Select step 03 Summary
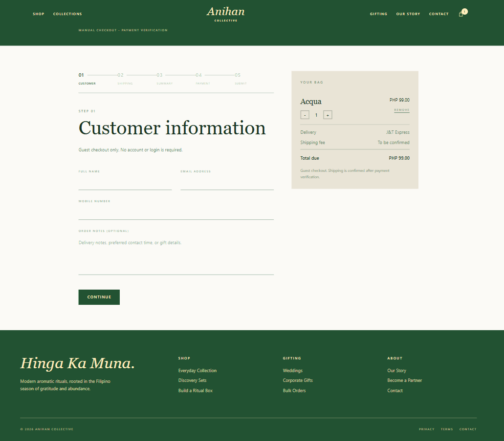This screenshot has height=441, width=504. tap(165, 79)
